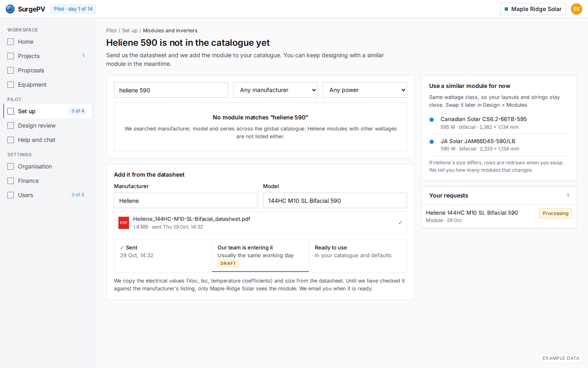Click the Modules and inverters breadcrumb text
The height and width of the screenshot is (368, 588).
[170, 31]
